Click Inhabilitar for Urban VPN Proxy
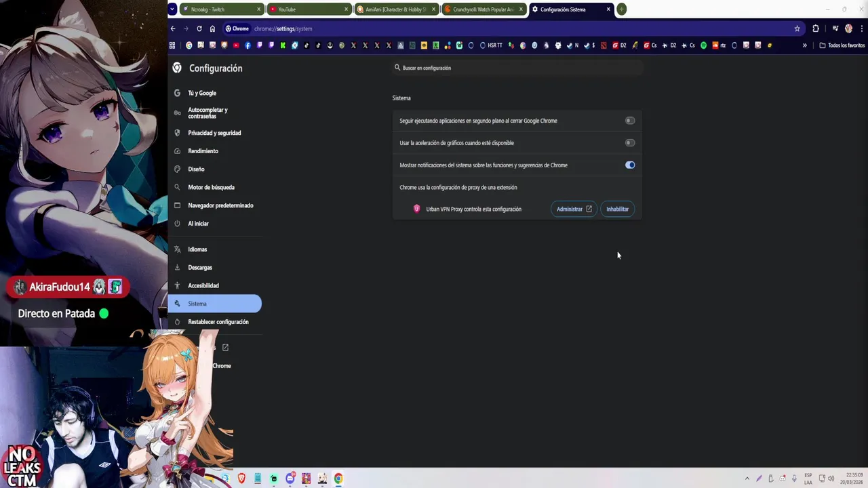This screenshot has height=488, width=868. click(617, 209)
